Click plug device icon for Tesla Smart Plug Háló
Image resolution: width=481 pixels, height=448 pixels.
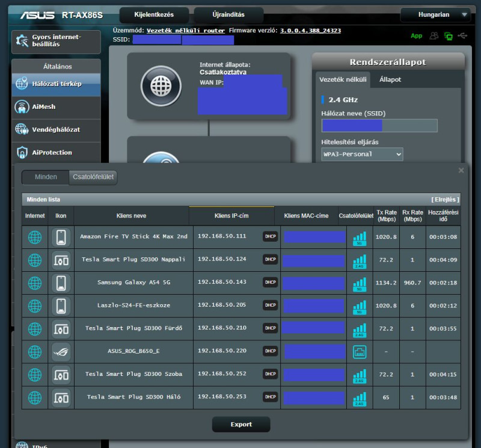61,398
